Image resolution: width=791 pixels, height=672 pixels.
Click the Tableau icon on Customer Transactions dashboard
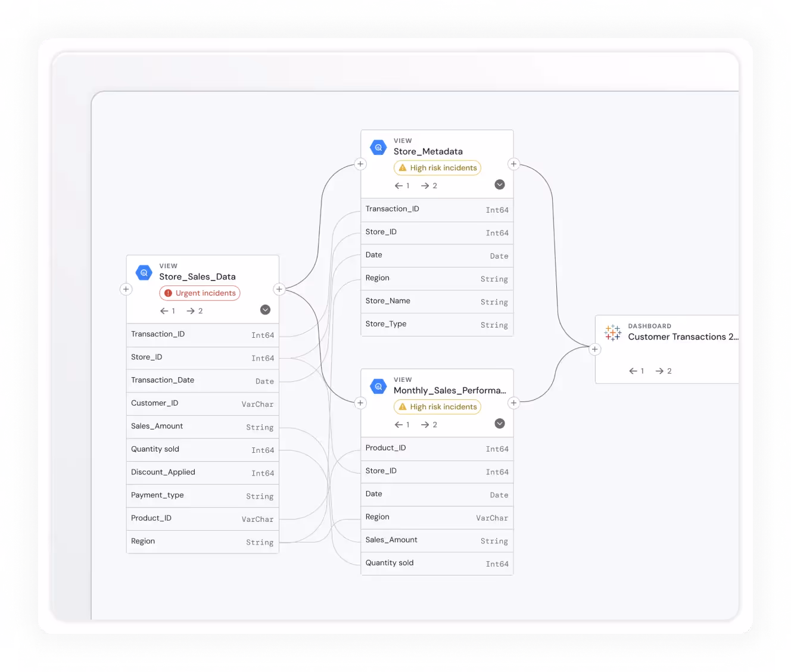pos(613,332)
